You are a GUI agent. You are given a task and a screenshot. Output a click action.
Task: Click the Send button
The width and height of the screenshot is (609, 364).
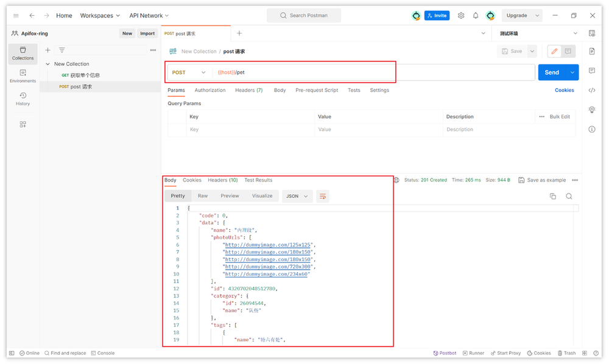[x=552, y=72]
